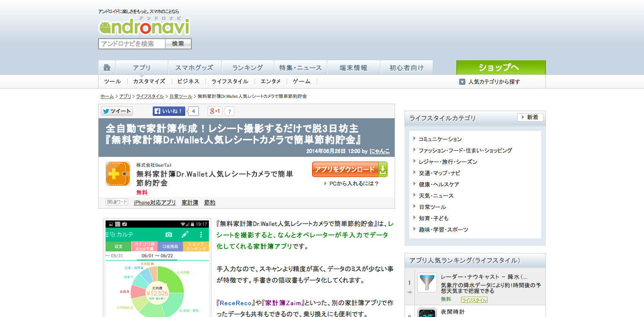Open 天気・ニュース category

(436, 196)
